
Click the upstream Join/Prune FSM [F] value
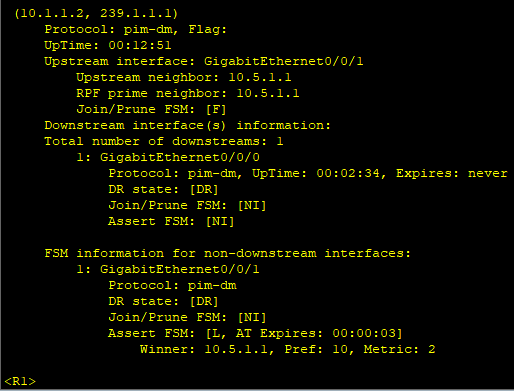216,109
